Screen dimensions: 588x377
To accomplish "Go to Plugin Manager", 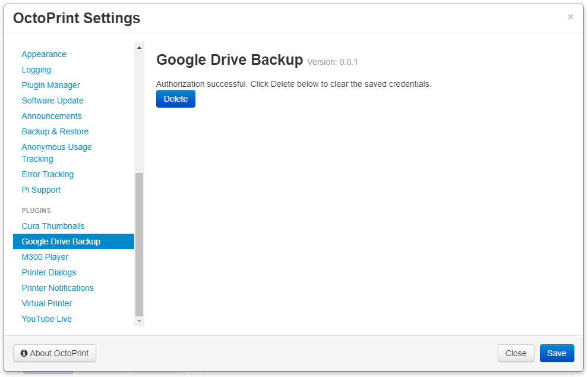I will [x=50, y=85].
